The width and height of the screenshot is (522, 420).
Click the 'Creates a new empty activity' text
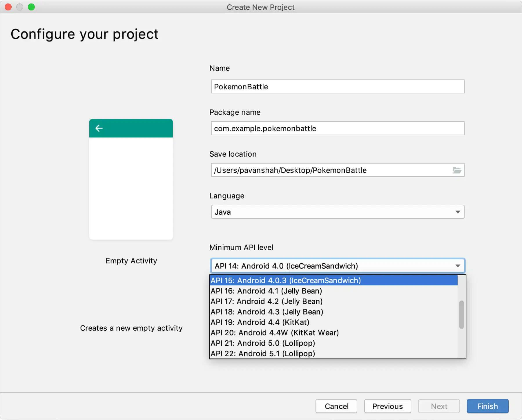coord(131,328)
